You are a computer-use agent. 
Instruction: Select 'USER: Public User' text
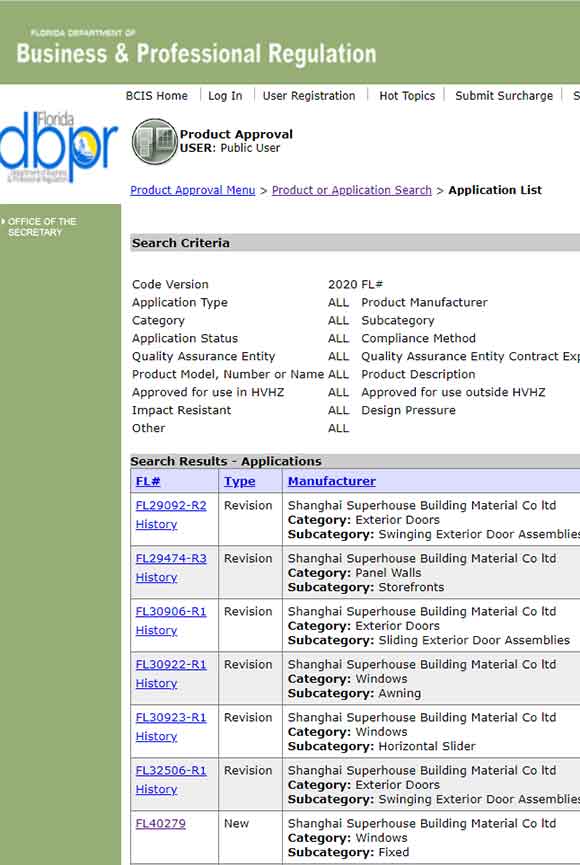click(x=230, y=148)
